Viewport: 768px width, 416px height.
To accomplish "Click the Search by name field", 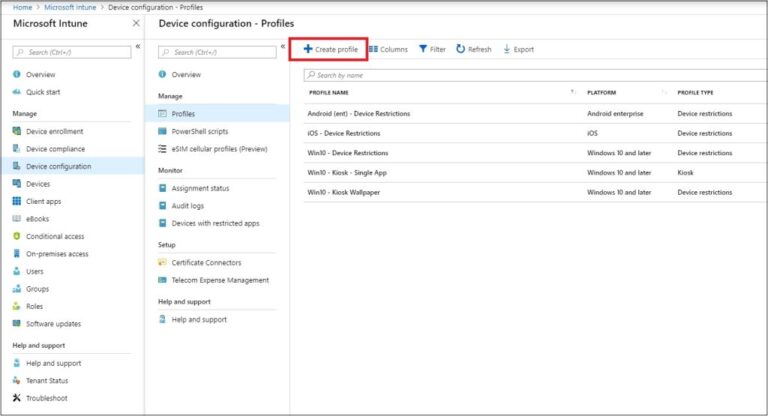I will click(535, 75).
